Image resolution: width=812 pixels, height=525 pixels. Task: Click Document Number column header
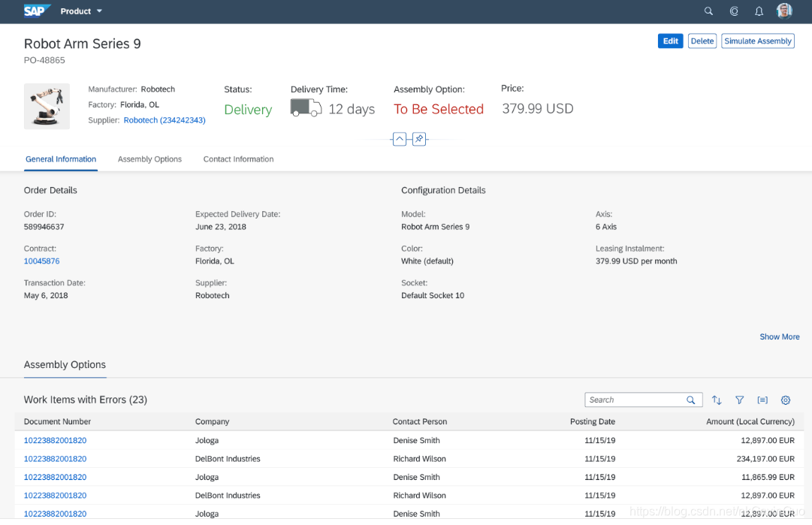[57, 421]
